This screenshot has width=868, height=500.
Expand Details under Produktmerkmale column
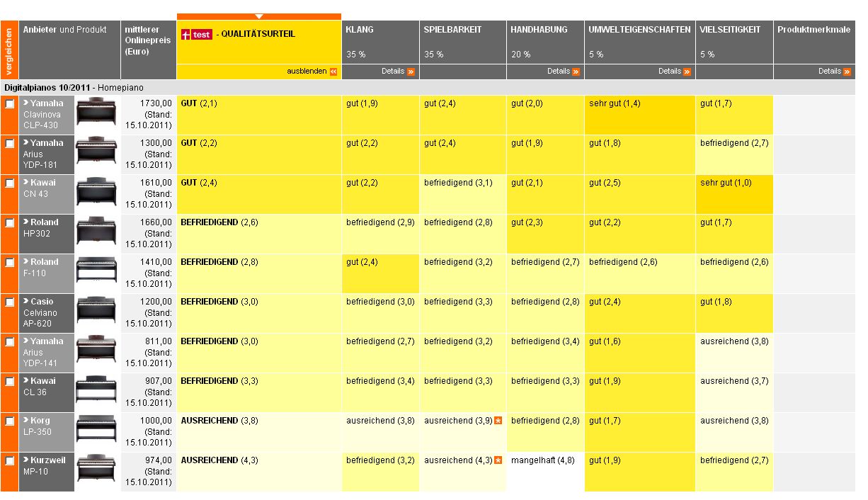(835, 72)
